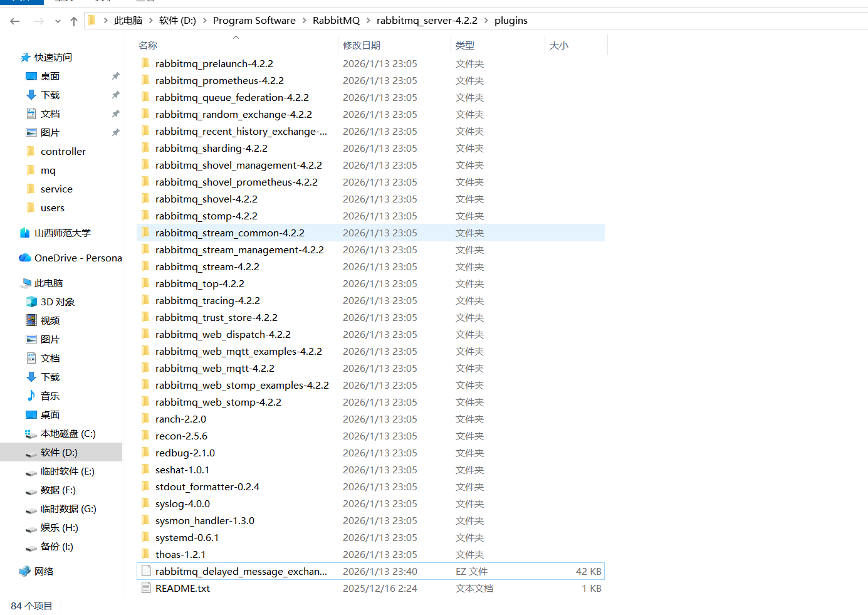Select systemd-0.6.1 folder name

point(187,538)
